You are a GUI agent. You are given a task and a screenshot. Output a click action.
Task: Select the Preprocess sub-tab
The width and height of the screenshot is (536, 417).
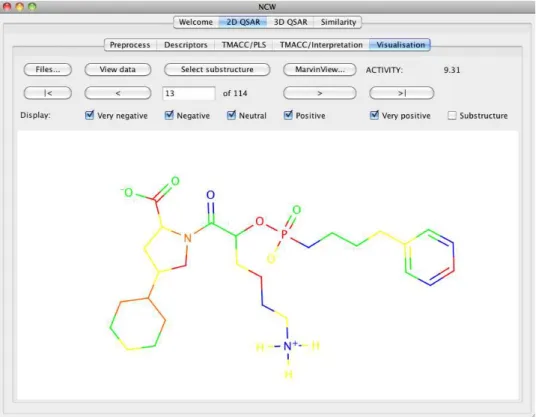[130, 45]
